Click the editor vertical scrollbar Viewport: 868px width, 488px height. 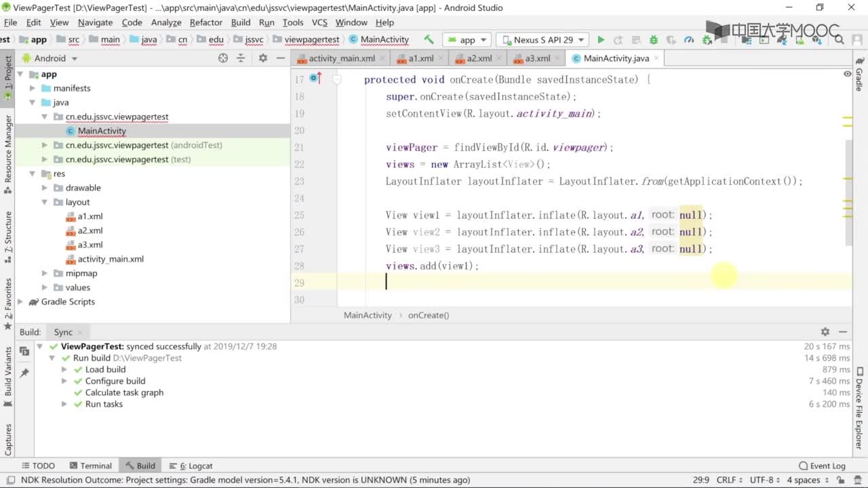tap(848, 193)
